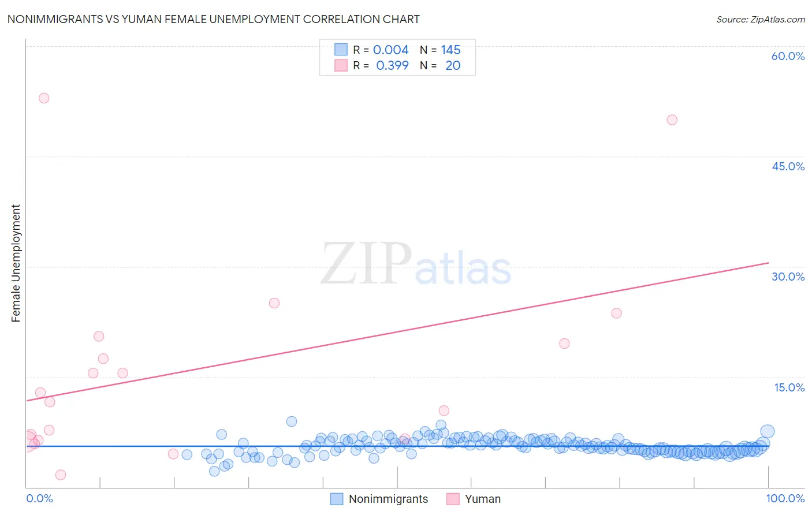Image resolution: width=812 pixels, height=515 pixels.
Task: Click the largest blue Nonimmigrants bubble at far right
Action: click(767, 431)
